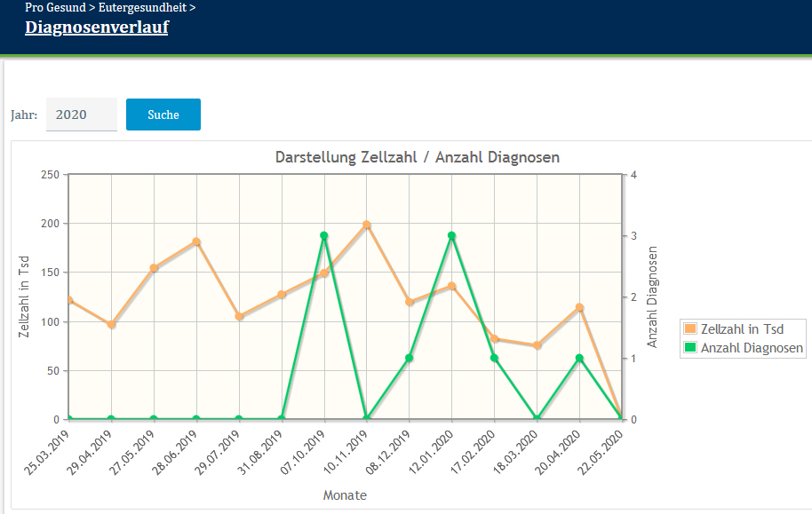Click the green Anzahl Diagnosen legend box
Screen dimensions: 812x514
690,348
